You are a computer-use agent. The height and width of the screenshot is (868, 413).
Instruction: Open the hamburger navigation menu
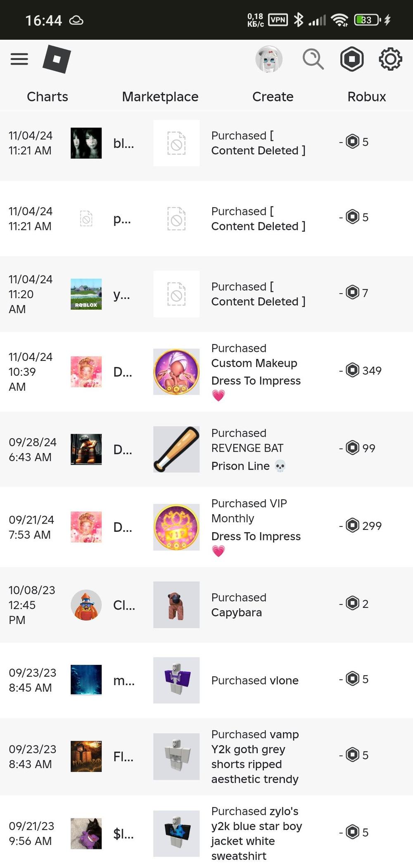tap(19, 59)
